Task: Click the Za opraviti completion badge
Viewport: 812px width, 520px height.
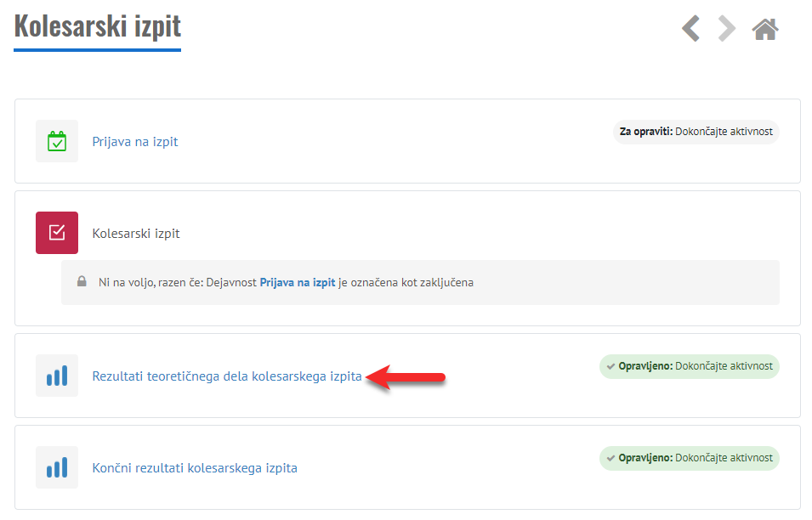Action: coord(696,133)
